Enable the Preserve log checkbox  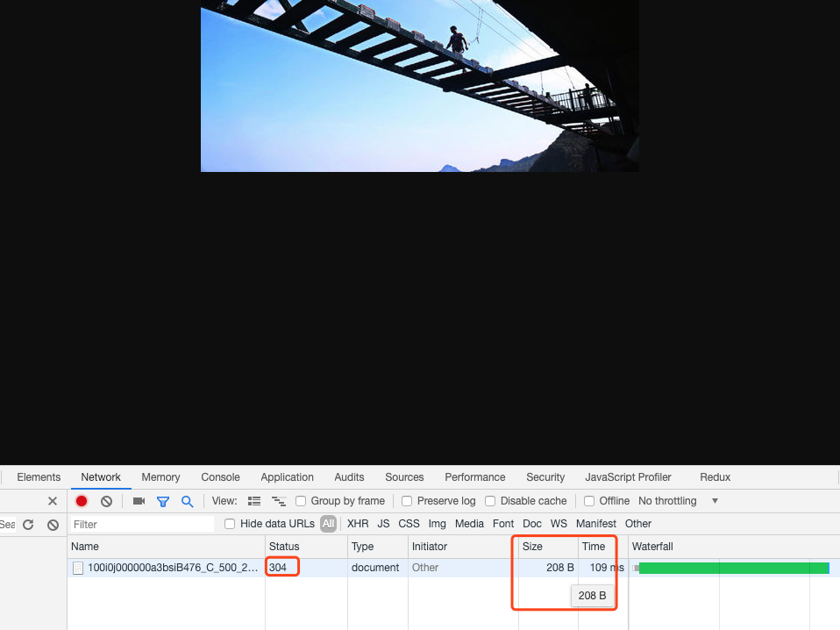click(x=407, y=501)
